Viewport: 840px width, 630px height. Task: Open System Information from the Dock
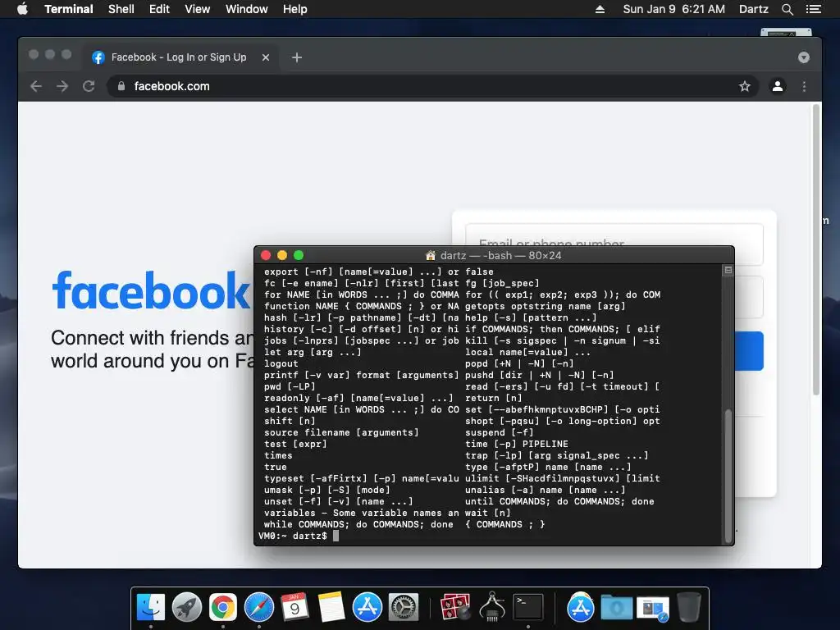click(492, 608)
